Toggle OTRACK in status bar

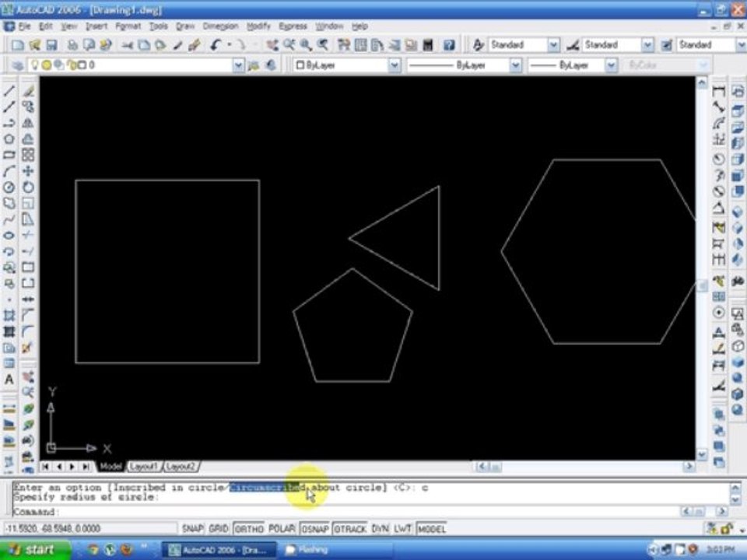click(350, 529)
